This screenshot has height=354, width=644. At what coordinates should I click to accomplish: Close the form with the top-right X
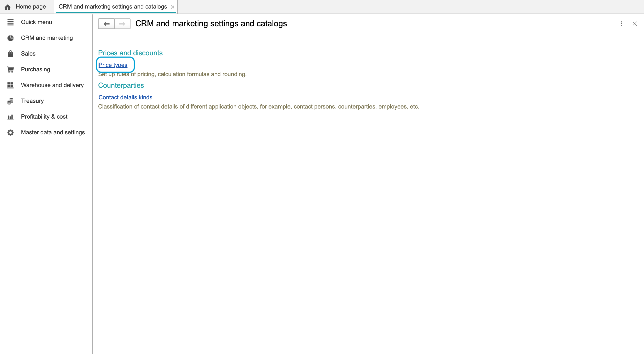(x=635, y=24)
